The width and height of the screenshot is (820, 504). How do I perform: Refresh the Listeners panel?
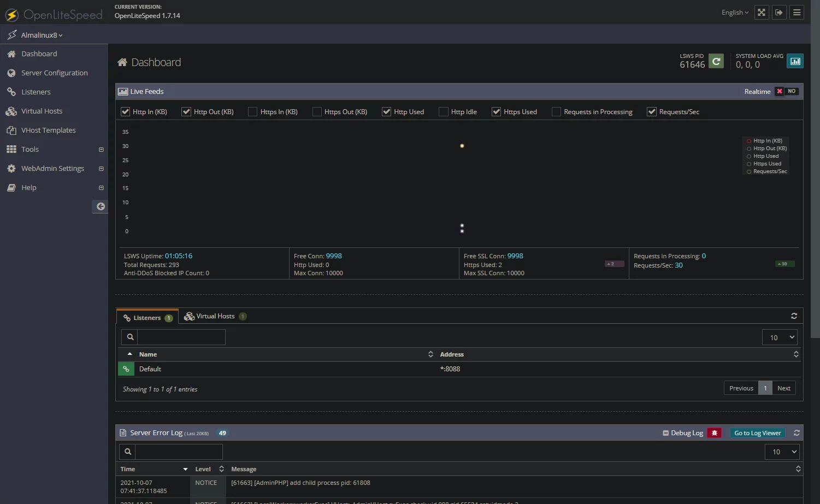(x=794, y=316)
